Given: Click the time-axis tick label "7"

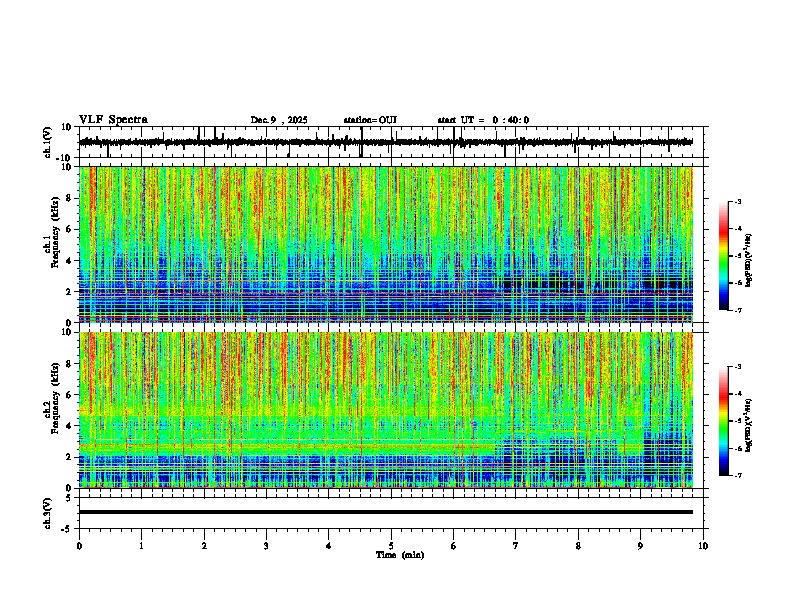Looking at the screenshot, I should point(516,546).
